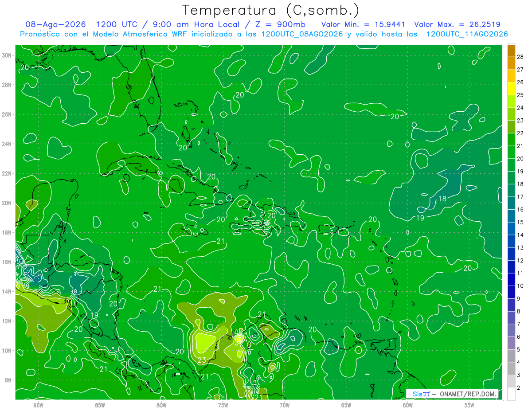Click the "30N" latitude axis label
This screenshot has width=532, height=411.
point(8,55)
